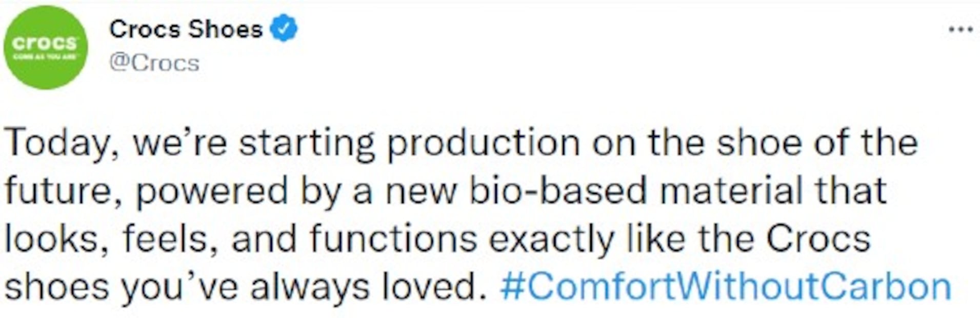The image size is (980, 318).
Task: Click "Crocs" within the tweet body text
Action: pyautogui.click(x=818, y=239)
